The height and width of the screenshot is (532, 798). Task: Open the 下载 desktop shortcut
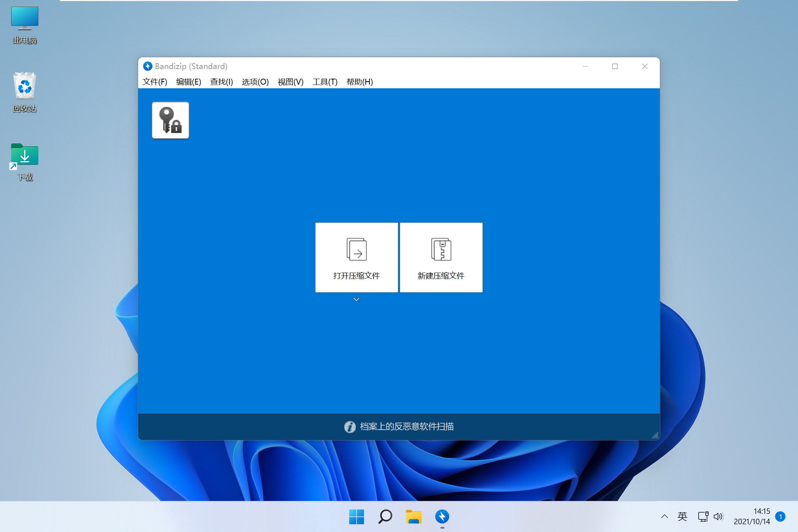coord(24,155)
